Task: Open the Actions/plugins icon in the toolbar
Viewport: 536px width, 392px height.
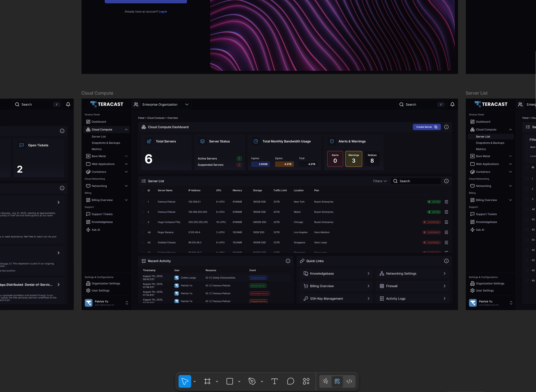Action: (306, 381)
